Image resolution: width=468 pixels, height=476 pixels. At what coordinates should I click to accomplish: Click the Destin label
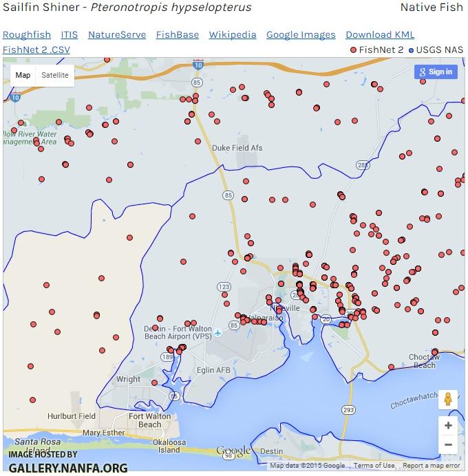pos(271,451)
